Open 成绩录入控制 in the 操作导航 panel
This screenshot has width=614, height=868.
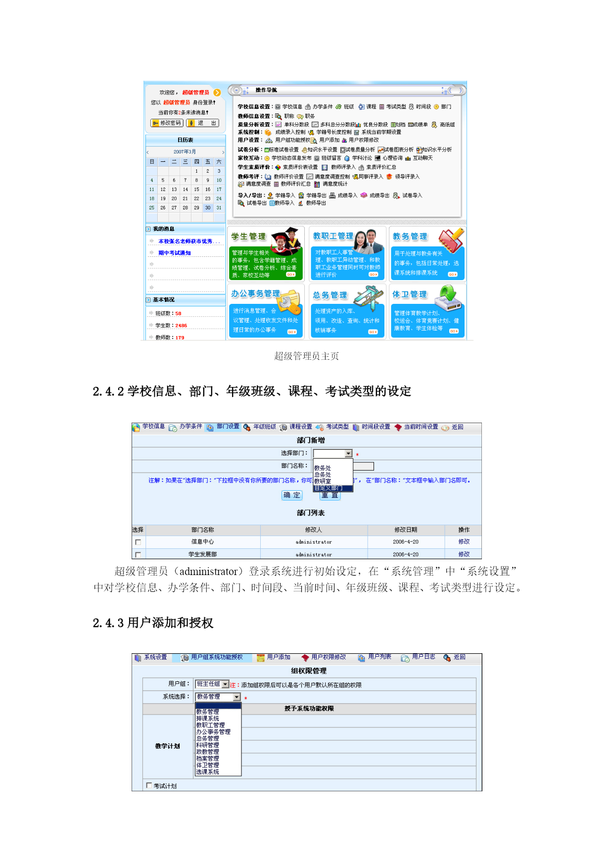(x=290, y=132)
